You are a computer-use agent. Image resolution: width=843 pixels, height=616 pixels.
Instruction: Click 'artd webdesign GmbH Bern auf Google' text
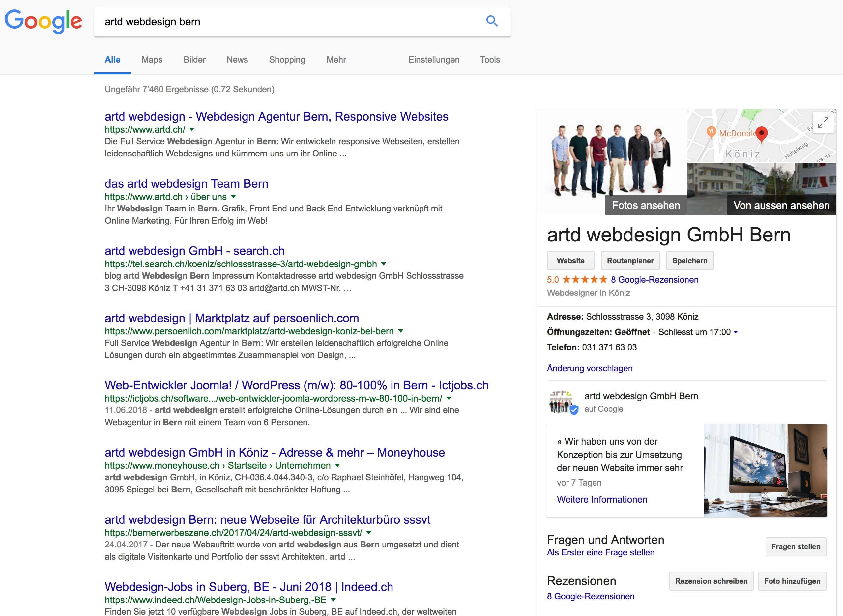641,402
